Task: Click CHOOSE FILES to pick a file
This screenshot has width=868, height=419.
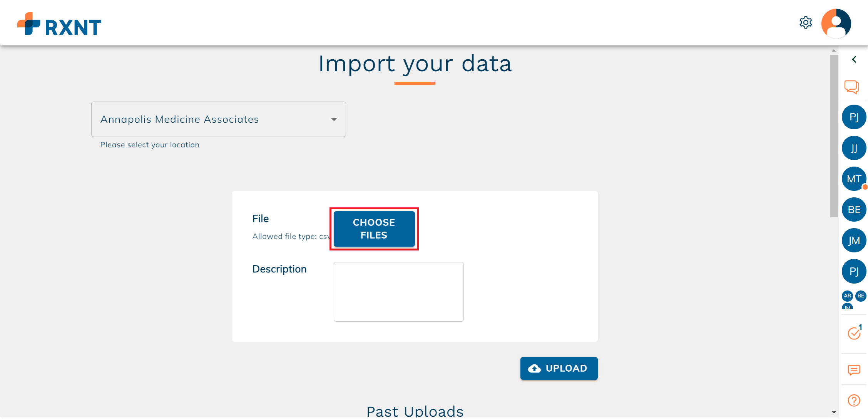Action: click(374, 229)
